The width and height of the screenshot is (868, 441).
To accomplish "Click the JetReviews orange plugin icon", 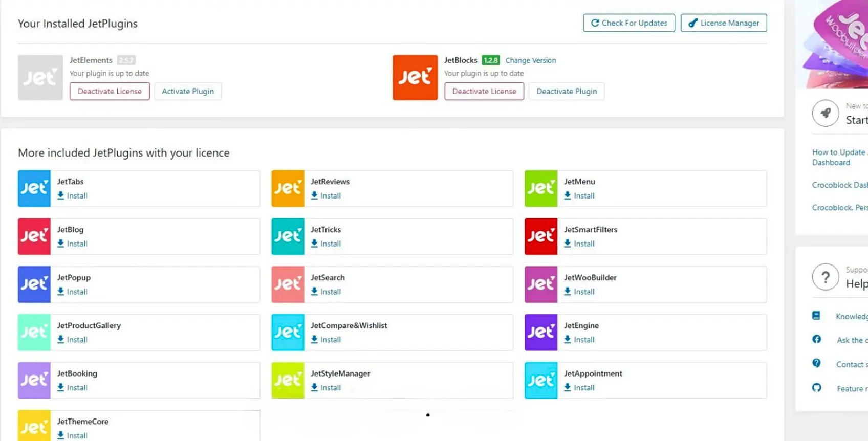I will pos(288,188).
